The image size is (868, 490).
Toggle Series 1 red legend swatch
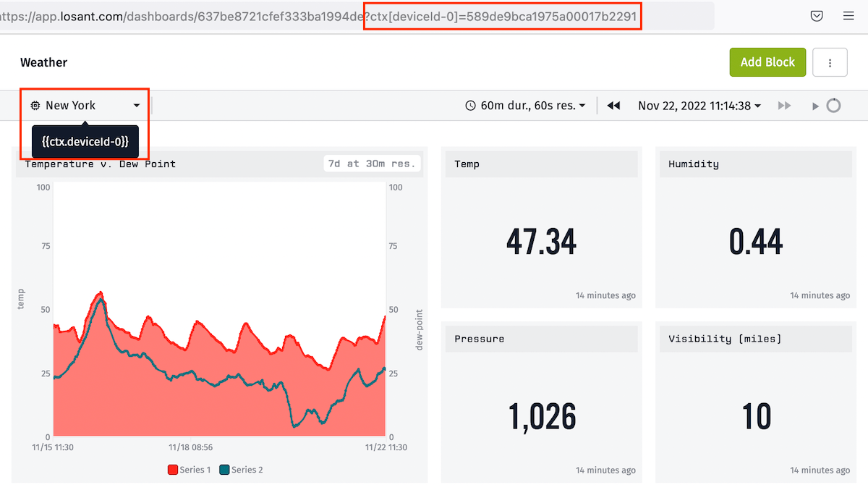(173, 470)
